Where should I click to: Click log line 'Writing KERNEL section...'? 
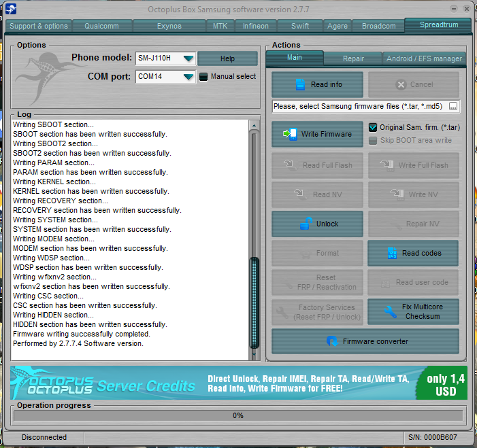click(54, 182)
